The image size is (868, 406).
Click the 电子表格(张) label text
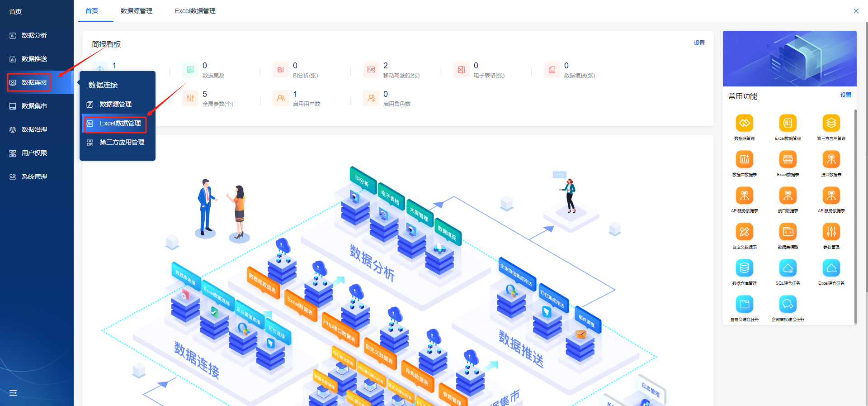pos(489,76)
